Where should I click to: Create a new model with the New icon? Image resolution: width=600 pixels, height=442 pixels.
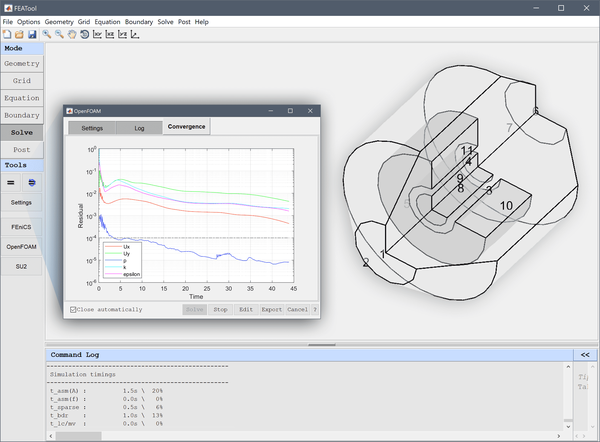pyautogui.click(x=7, y=34)
